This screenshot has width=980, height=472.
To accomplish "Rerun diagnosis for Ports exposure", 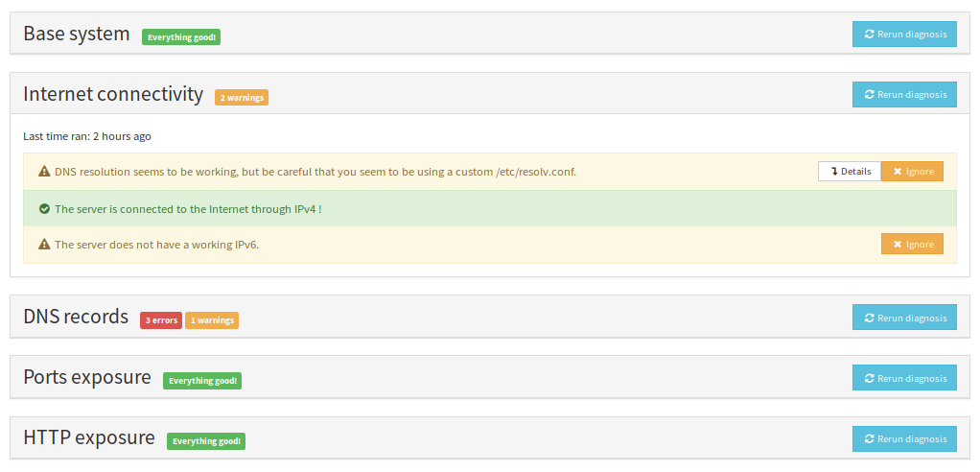I will tap(904, 378).
